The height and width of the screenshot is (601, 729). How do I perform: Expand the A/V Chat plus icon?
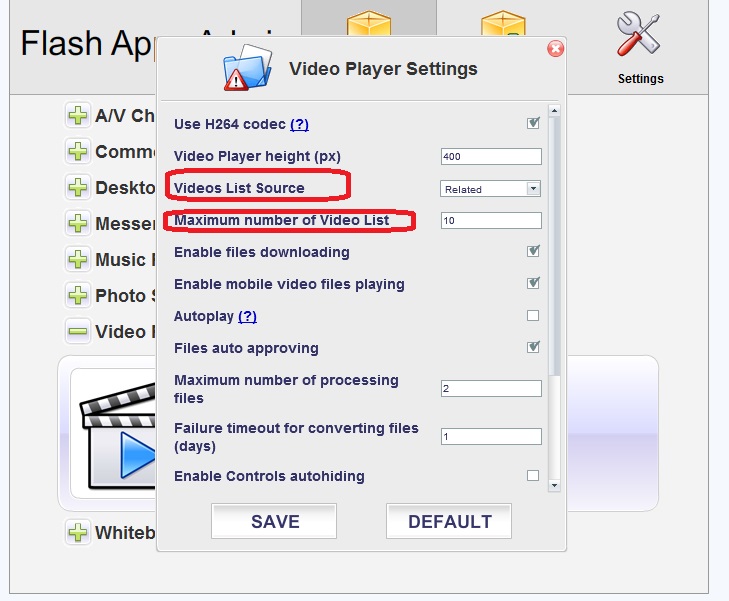point(77,116)
